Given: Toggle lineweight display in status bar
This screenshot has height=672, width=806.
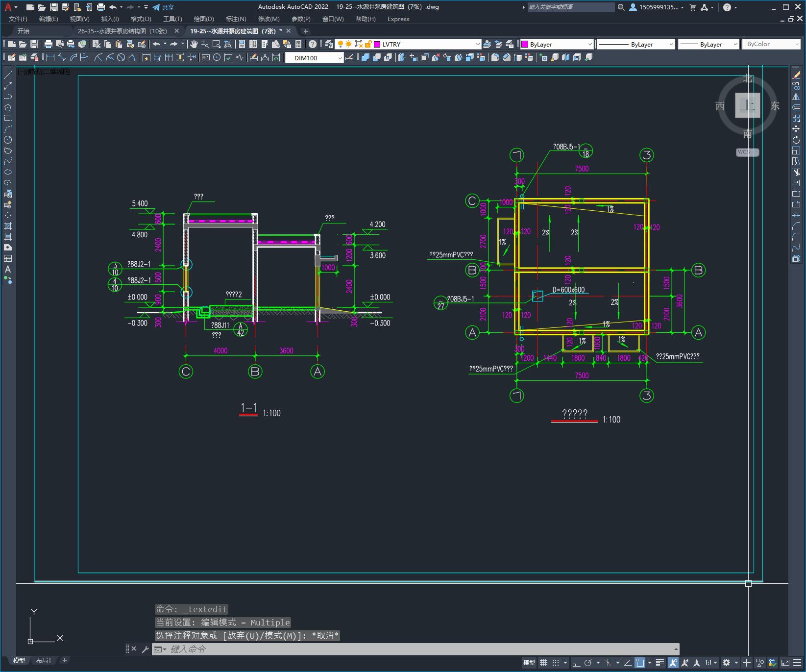Looking at the screenshot, I should (660, 663).
